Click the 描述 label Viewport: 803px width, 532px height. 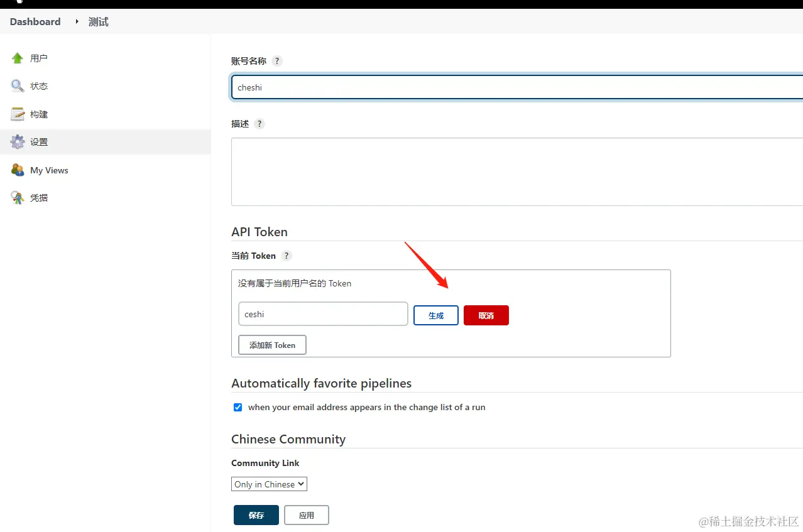[240, 124]
